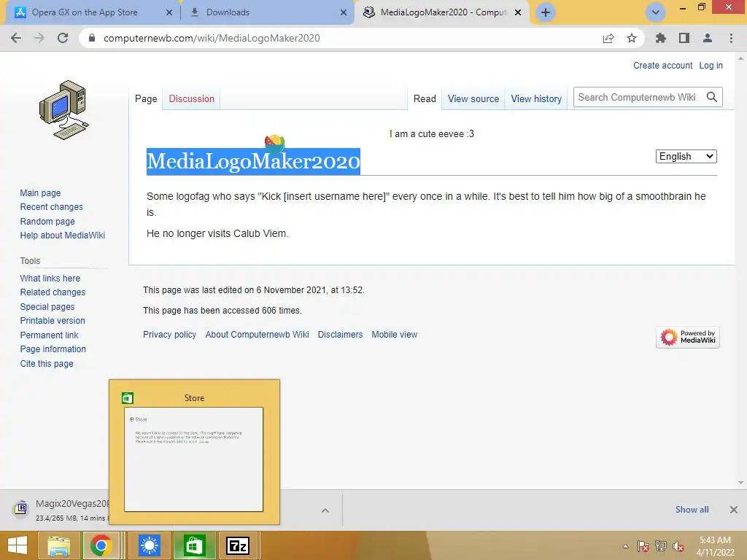Select the Read tab

pos(425,98)
